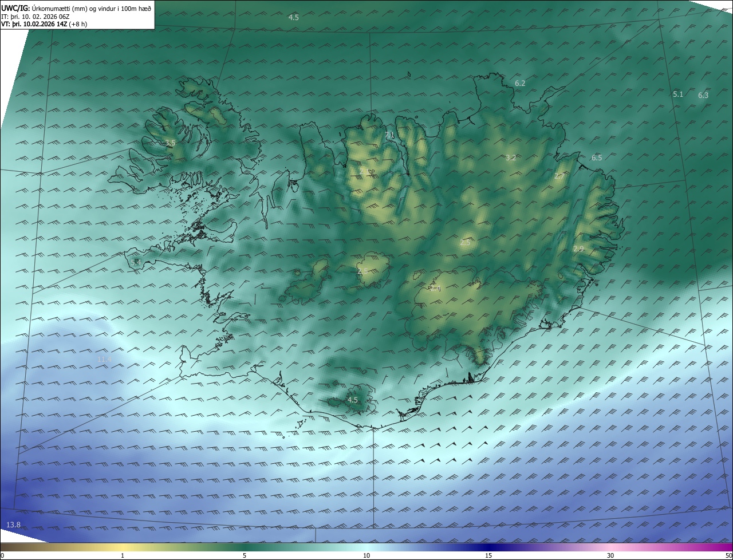The height and width of the screenshot is (560, 733).
Task: Click the 2.4 value on the large glacier
Action: (x=435, y=289)
